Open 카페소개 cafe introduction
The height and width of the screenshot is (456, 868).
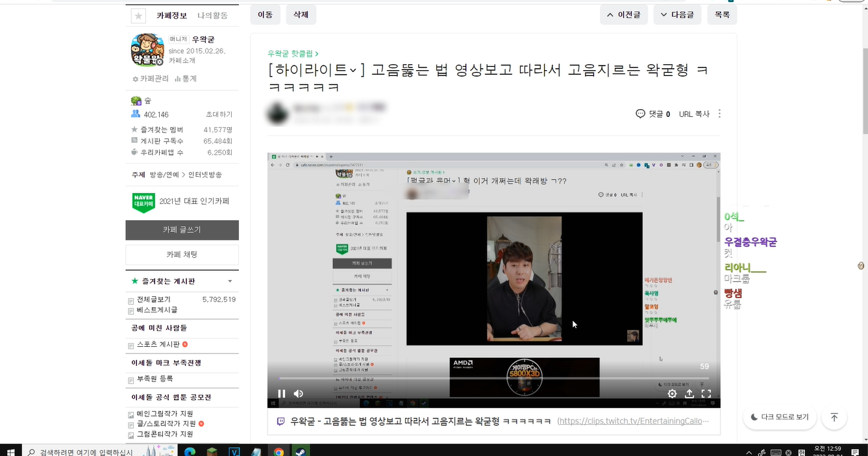point(182,60)
